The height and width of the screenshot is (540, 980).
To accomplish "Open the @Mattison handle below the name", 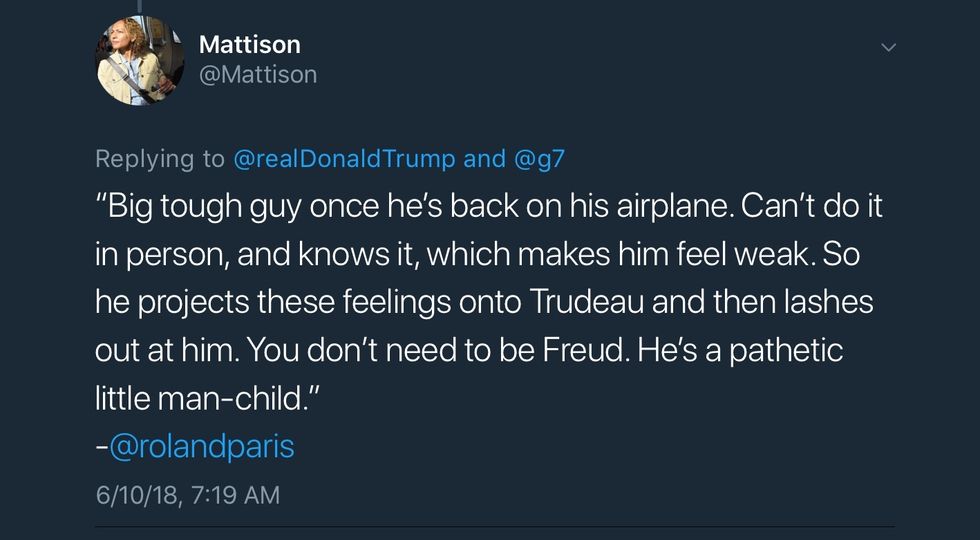I will pos(258,75).
